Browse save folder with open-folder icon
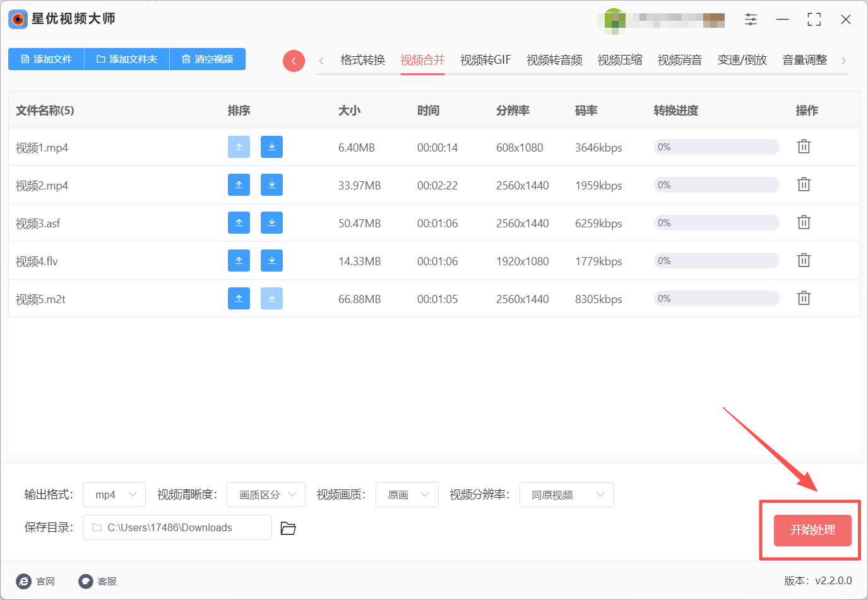This screenshot has width=868, height=600. point(288,528)
